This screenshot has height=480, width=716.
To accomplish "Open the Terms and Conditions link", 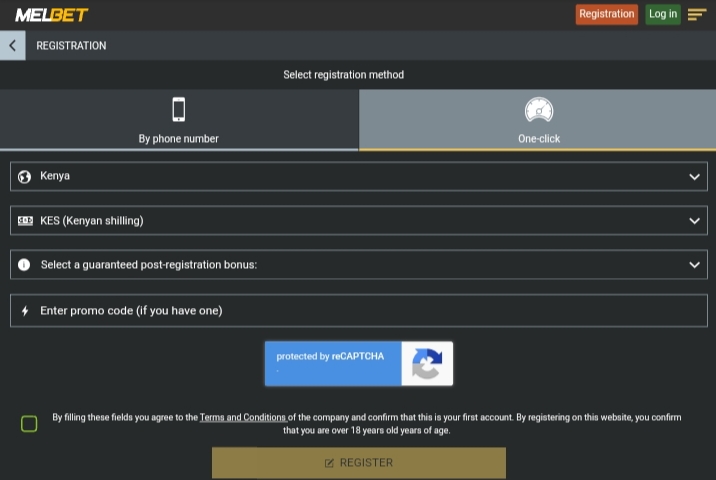I will point(243,417).
